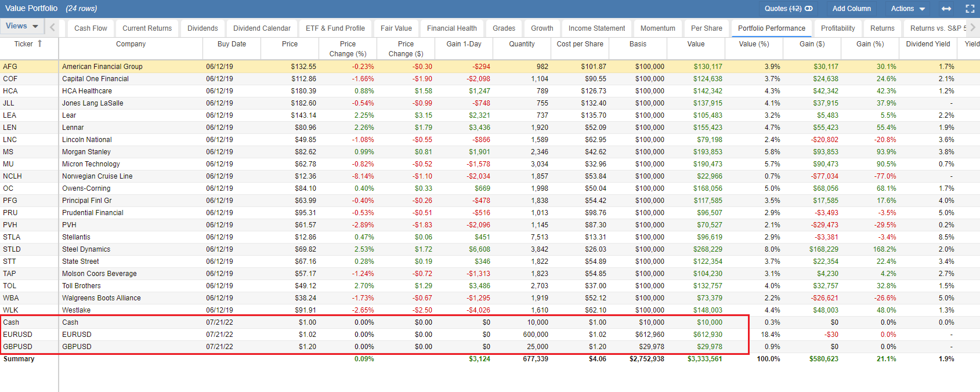Switch to the Cash Flow tab
Viewport: 980px width, 392px height.
pyautogui.click(x=91, y=28)
